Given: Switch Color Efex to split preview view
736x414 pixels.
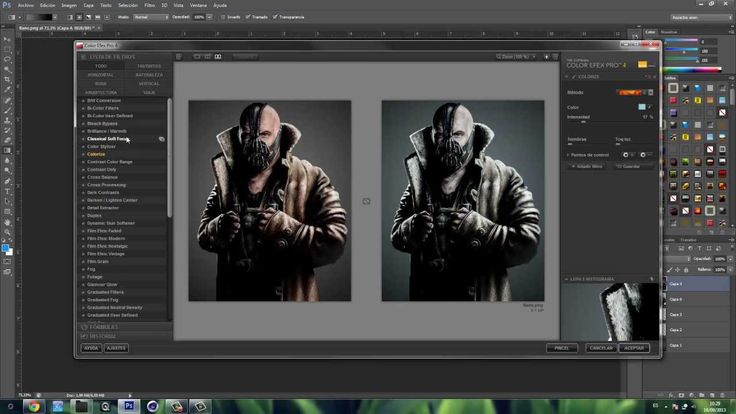Looking at the screenshot, I should 207,56.
